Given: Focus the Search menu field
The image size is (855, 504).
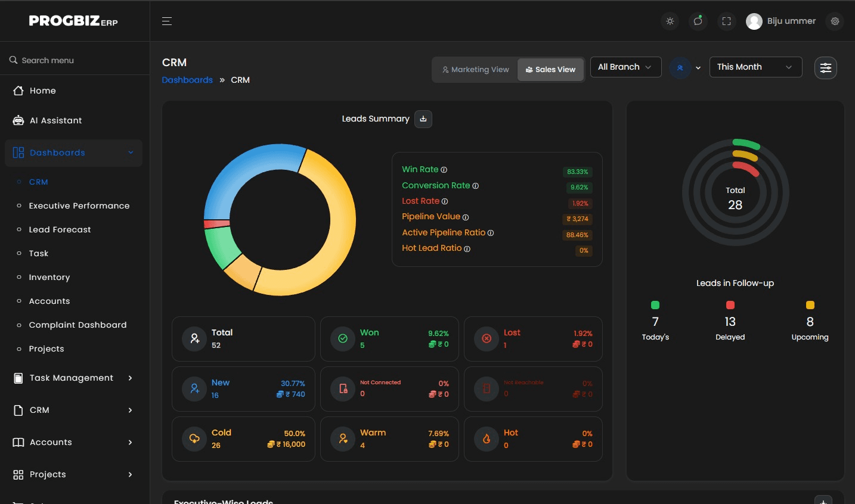Looking at the screenshot, I should 75,60.
